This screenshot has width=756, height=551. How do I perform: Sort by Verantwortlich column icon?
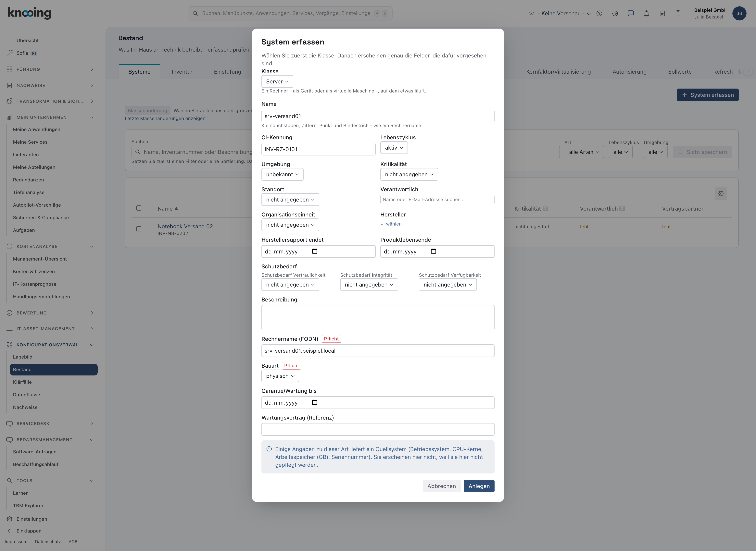(622, 208)
